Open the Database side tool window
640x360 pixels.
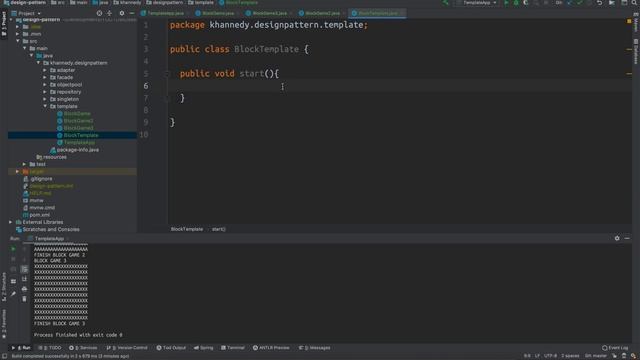pos(636,51)
